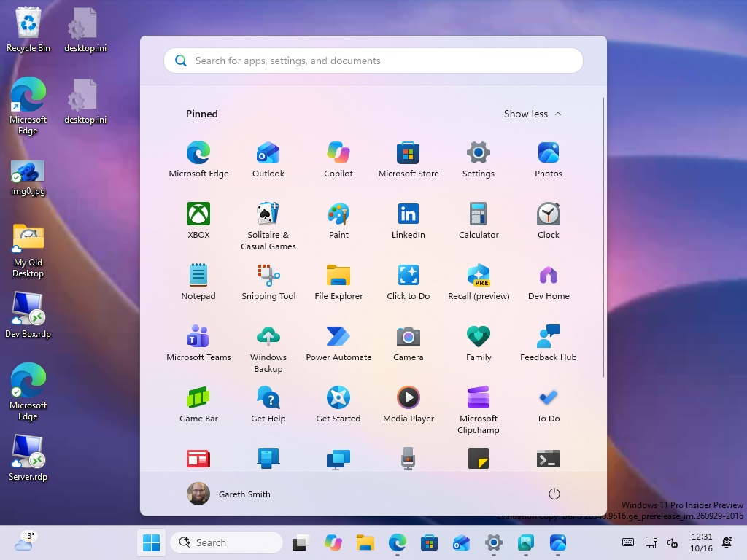Open Task View on the taskbar

point(301,542)
